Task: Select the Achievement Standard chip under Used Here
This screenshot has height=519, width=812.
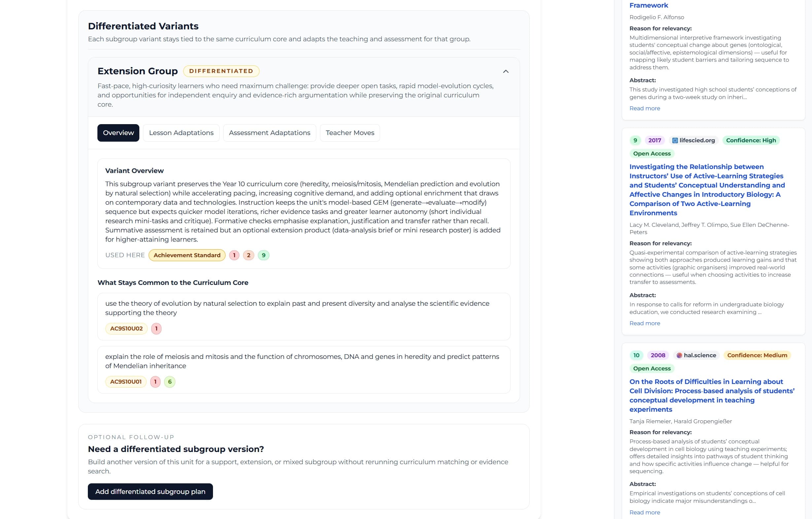Action: (x=187, y=255)
